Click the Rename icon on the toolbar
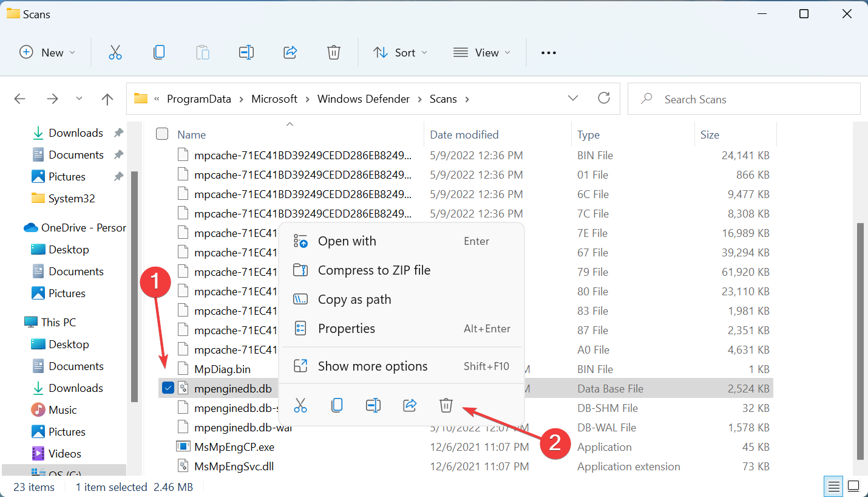 pos(246,52)
